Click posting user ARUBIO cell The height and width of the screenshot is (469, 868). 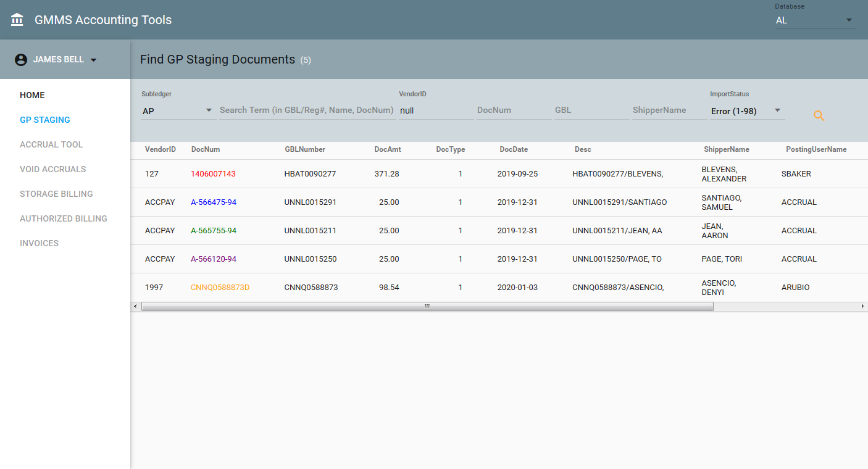(x=795, y=288)
